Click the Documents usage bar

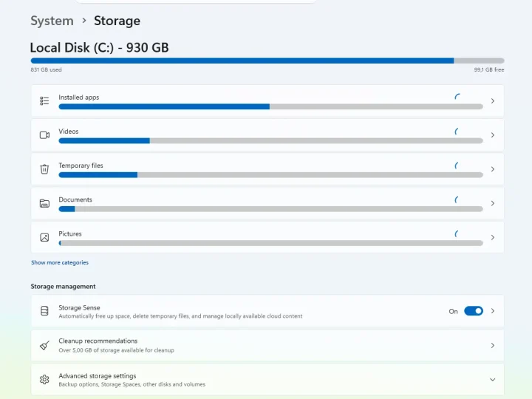[x=270, y=209]
